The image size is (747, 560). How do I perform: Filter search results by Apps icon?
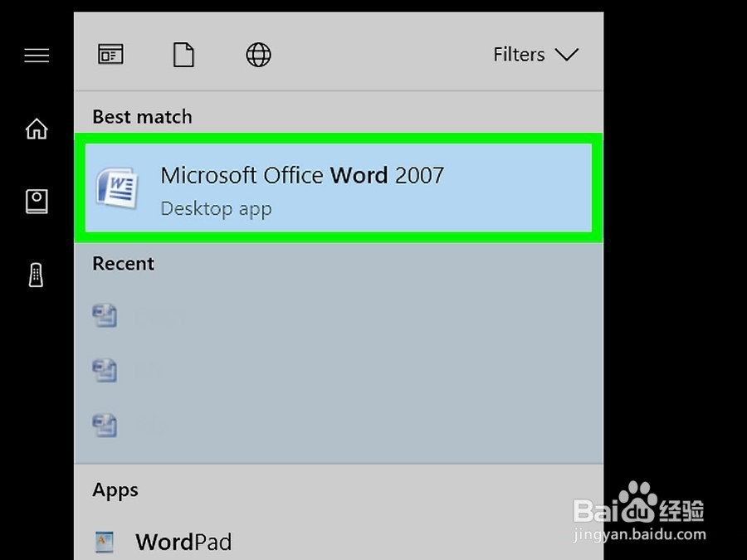(x=110, y=54)
